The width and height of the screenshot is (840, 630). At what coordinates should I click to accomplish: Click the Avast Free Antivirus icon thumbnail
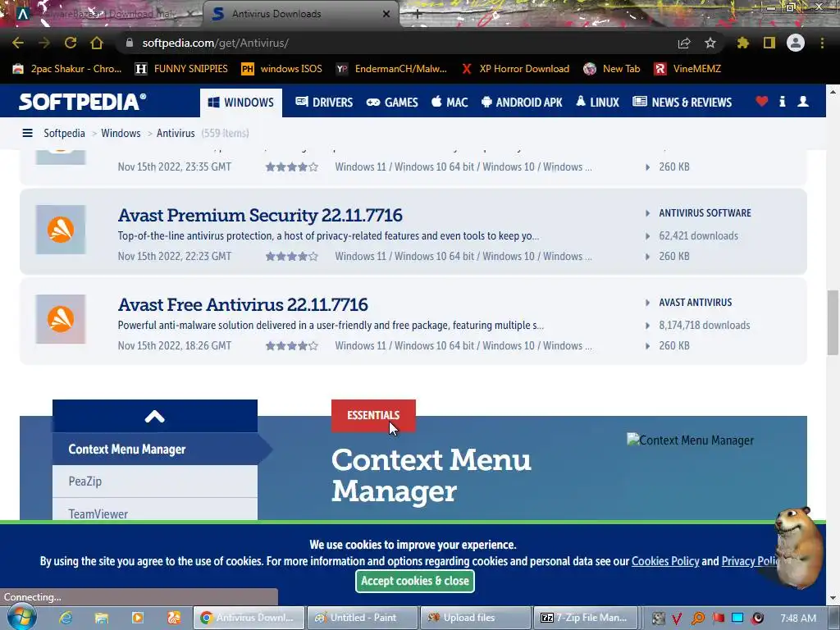[x=61, y=319]
